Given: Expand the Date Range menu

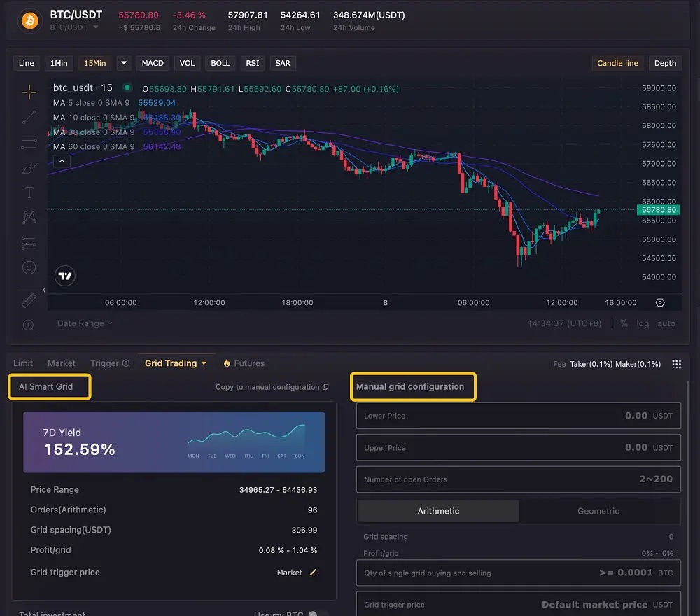Looking at the screenshot, I should tap(85, 323).
